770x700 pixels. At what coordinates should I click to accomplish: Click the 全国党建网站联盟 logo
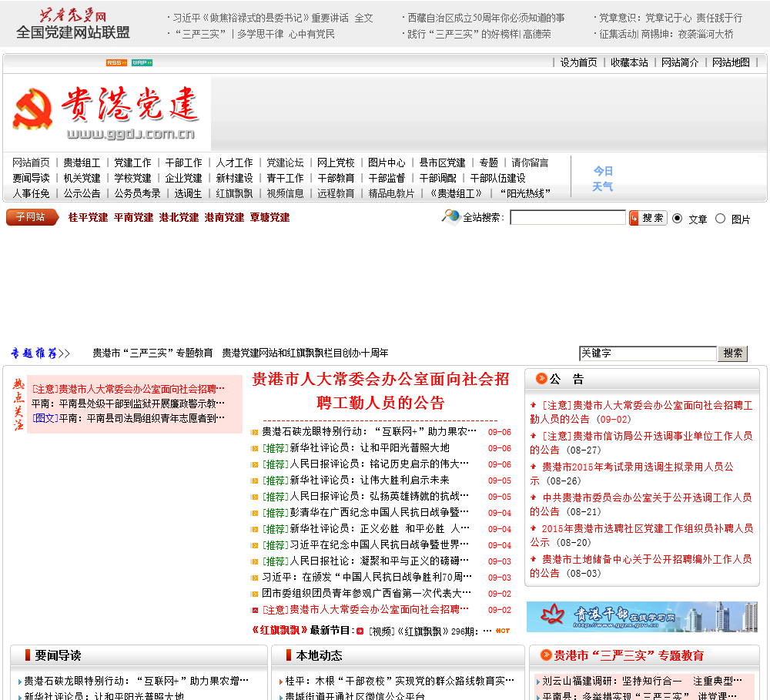(73, 24)
